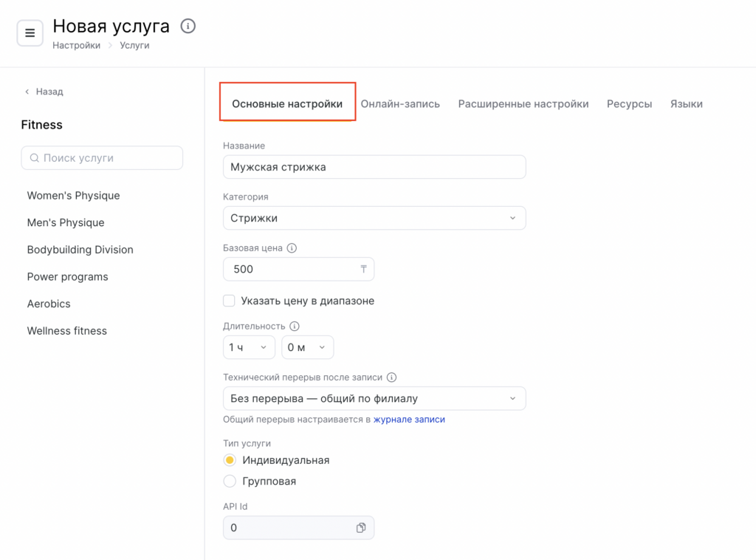The height and width of the screenshot is (560, 756).
Task: Select Групповая service type
Action: (230, 481)
